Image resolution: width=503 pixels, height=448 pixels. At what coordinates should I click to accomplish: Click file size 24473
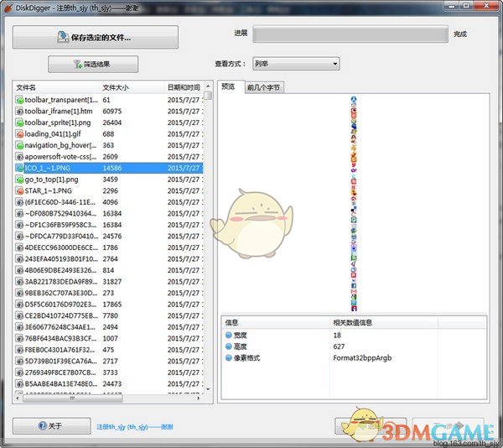point(112,383)
